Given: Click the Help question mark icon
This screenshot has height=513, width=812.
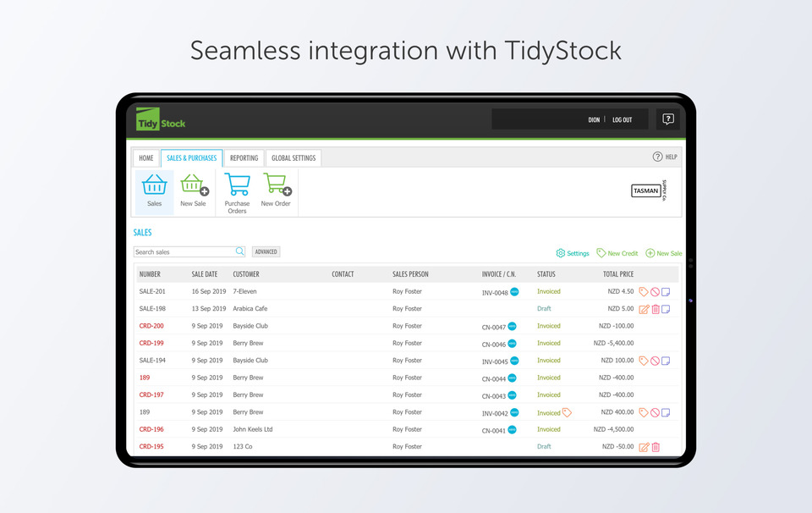Looking at the screenshot, I should coord(657,157).
